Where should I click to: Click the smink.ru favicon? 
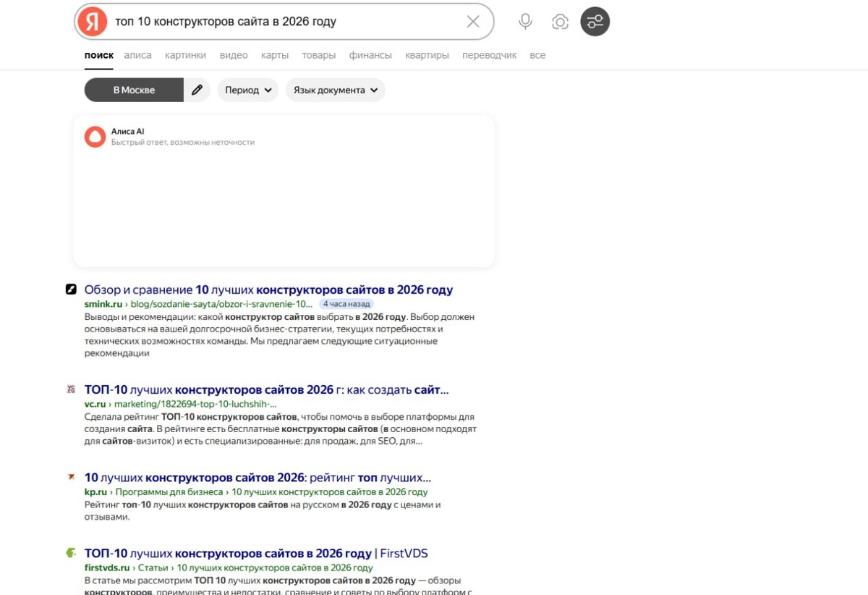(71, 289)
